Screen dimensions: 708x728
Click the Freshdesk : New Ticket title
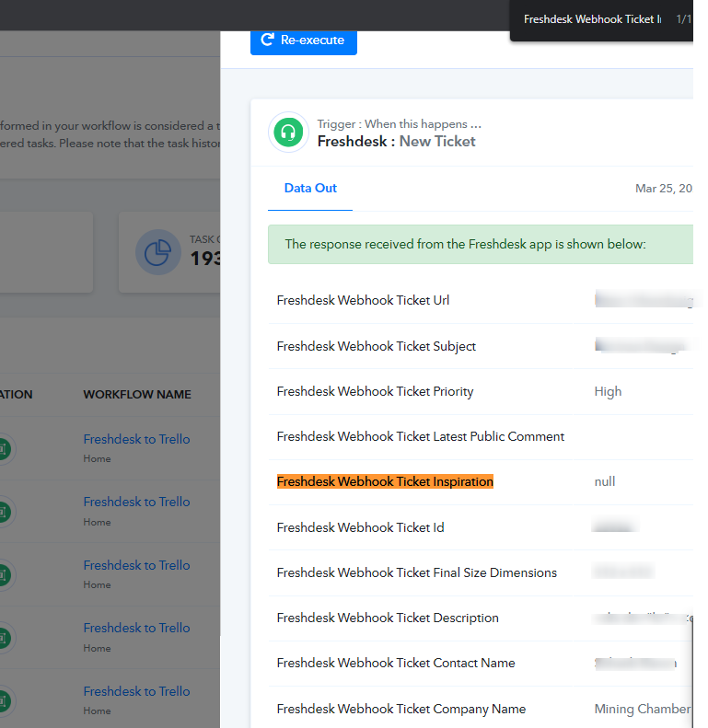pos(396,141)
